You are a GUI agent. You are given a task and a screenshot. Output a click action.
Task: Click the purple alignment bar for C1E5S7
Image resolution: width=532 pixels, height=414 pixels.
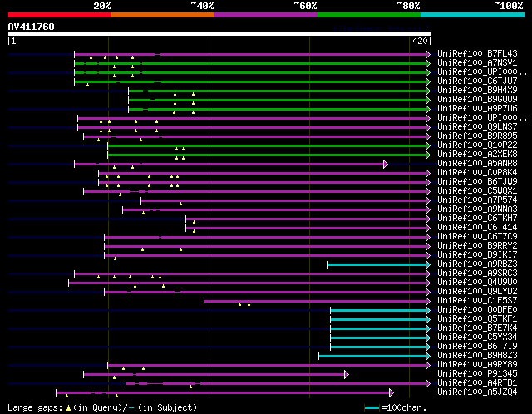315,301
